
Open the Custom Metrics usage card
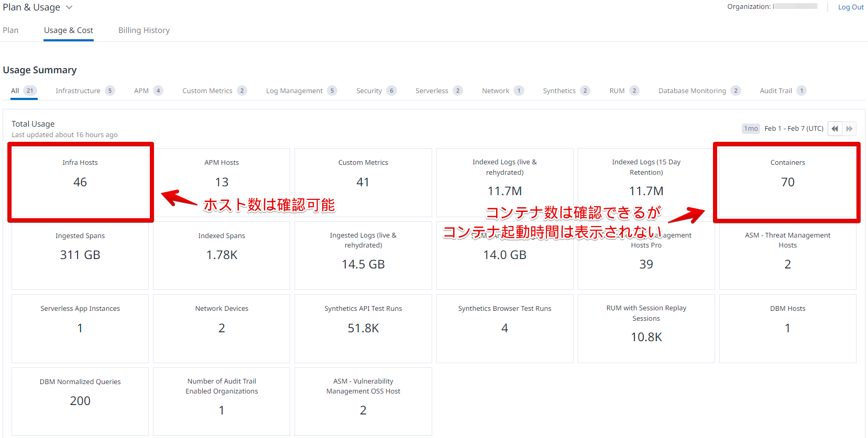point(363,182)
